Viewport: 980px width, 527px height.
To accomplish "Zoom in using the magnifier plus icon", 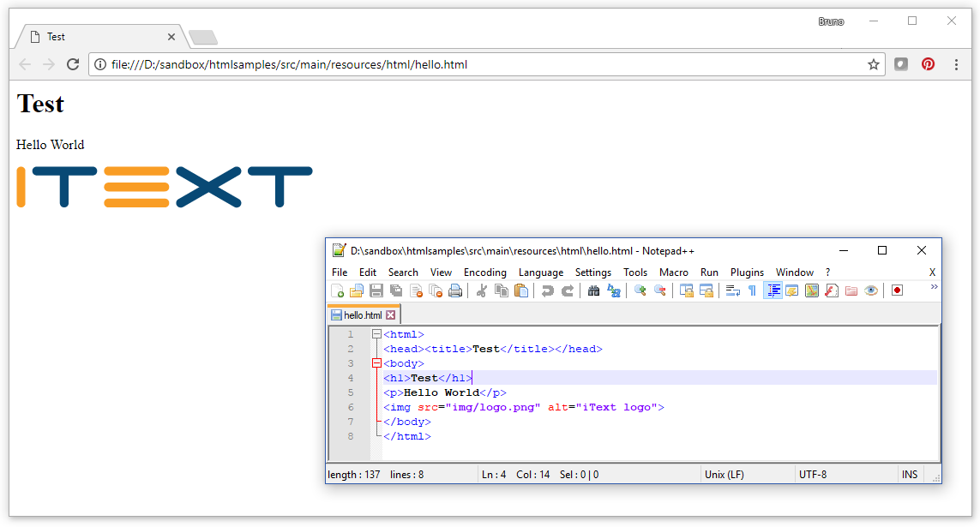I will tap(640, 291).
